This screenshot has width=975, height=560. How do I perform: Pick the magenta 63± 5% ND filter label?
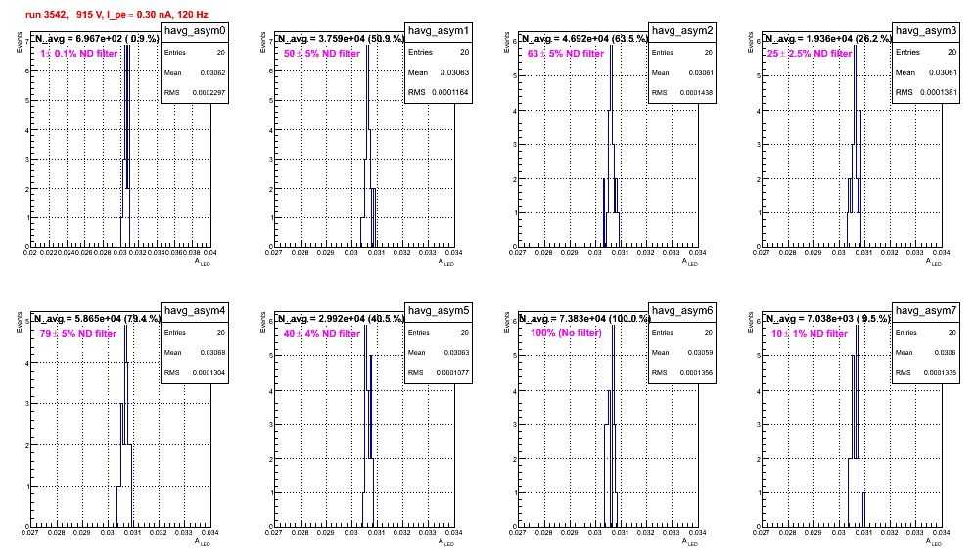pos(566,54)
